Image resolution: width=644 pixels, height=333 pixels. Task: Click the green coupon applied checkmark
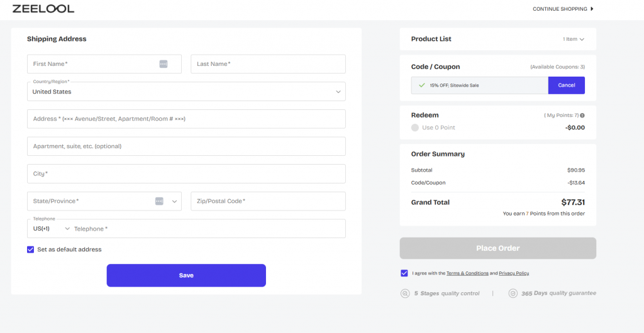coord(421,85)
